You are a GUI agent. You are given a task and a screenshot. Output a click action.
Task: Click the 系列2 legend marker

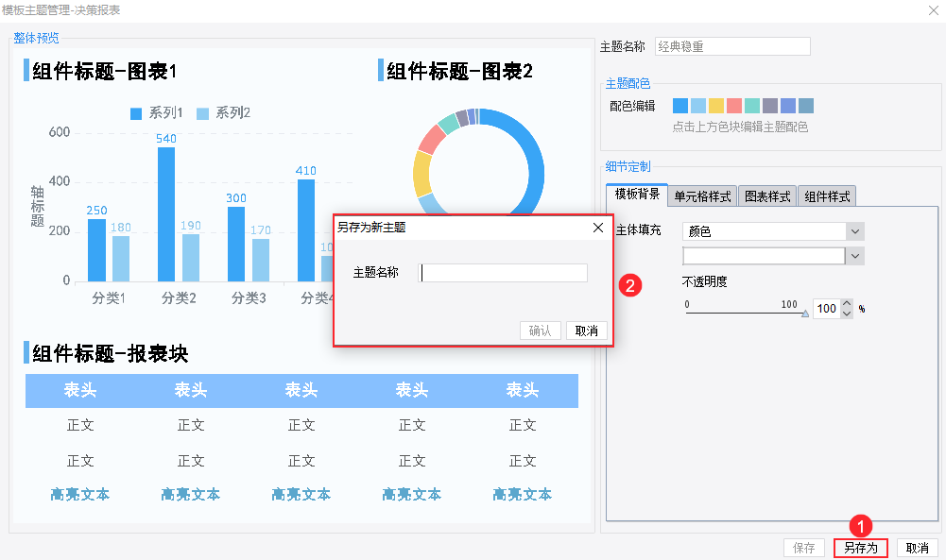pos(202,113)
